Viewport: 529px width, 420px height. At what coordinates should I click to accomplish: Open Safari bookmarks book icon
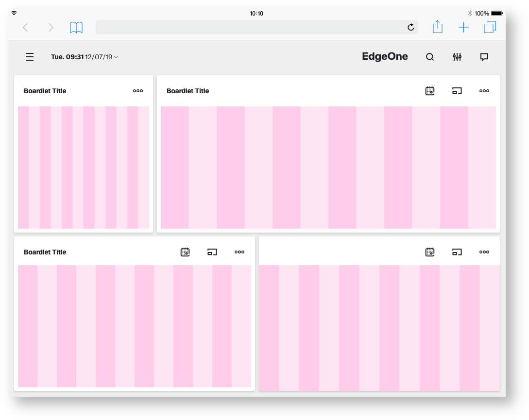point(76,28)
